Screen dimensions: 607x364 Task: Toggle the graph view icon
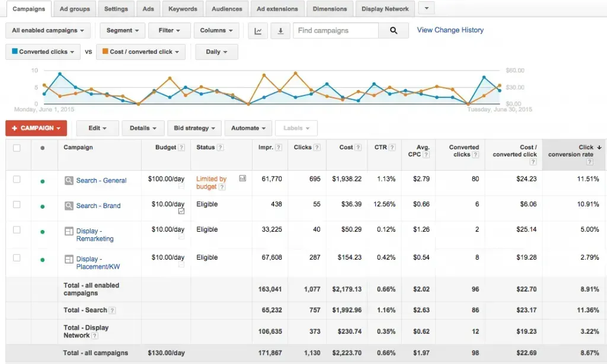[258, 30]
